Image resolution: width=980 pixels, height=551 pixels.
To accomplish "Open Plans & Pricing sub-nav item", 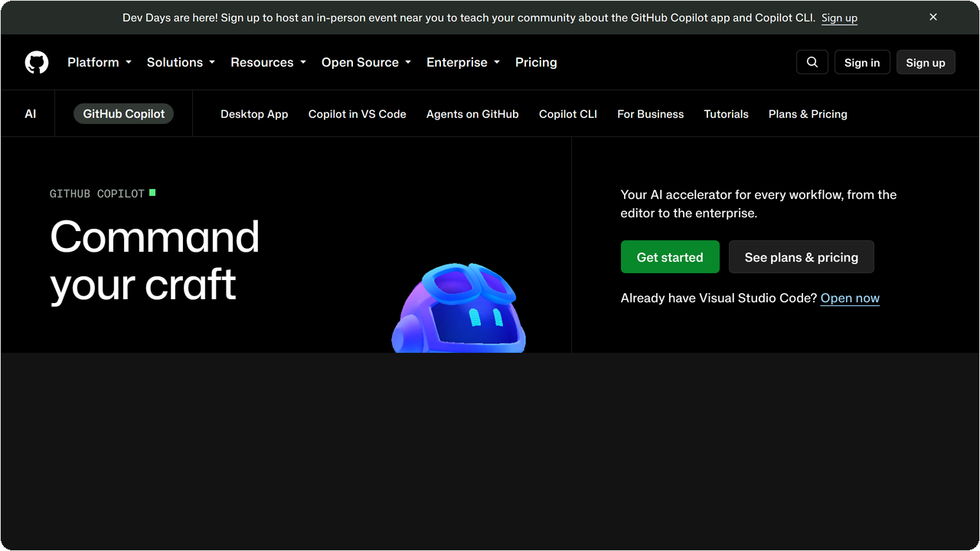I will (808, 114).
